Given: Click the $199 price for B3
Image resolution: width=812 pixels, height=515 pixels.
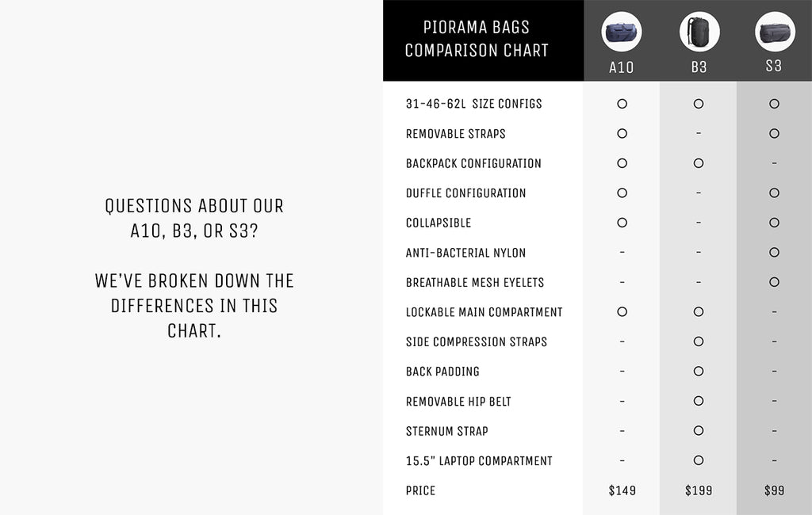Looking at the screenshot, I should (699, 490).
